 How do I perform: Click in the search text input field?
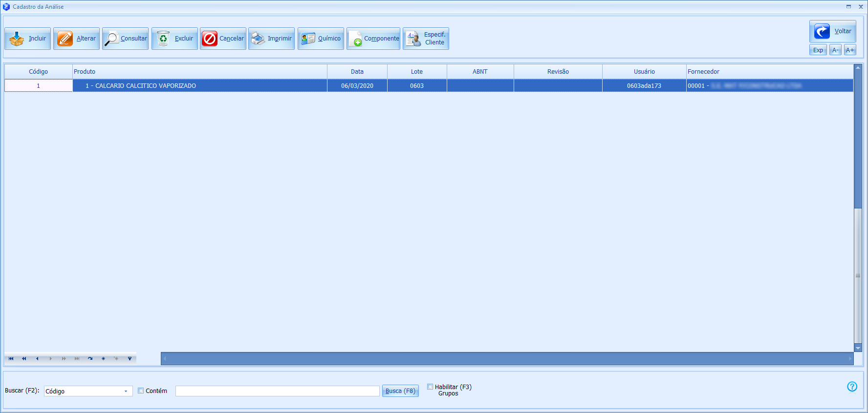[x=277, y=391]
